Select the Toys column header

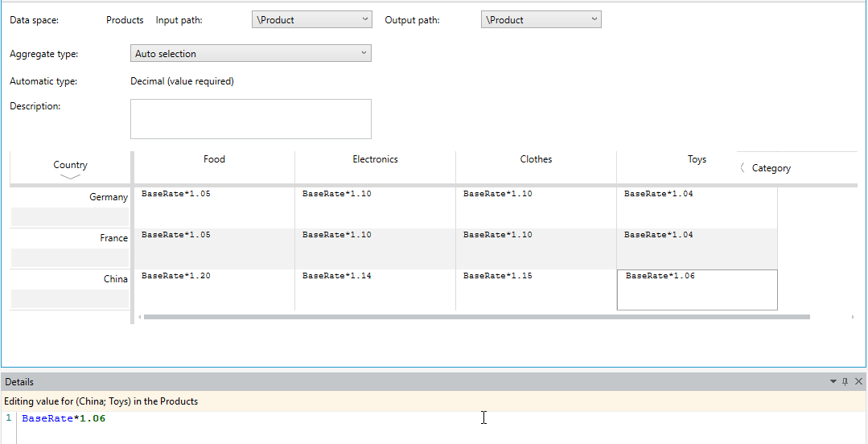(x=697, y=159)
